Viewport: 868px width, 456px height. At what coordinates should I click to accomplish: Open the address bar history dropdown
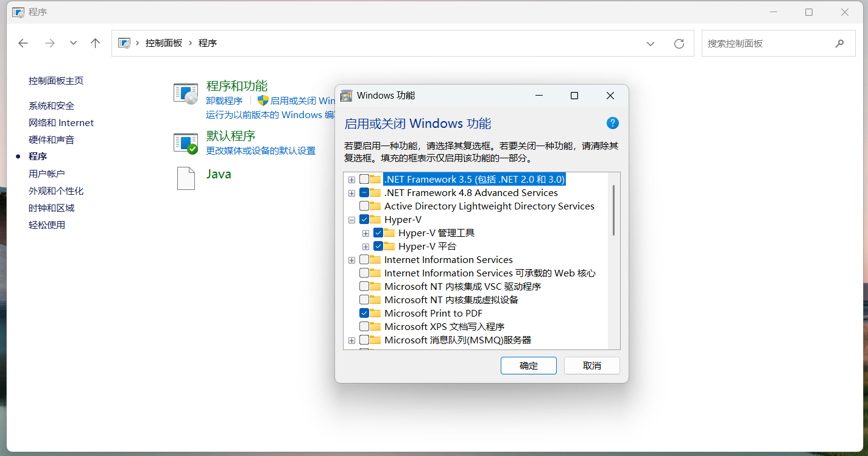click(651, 44)
